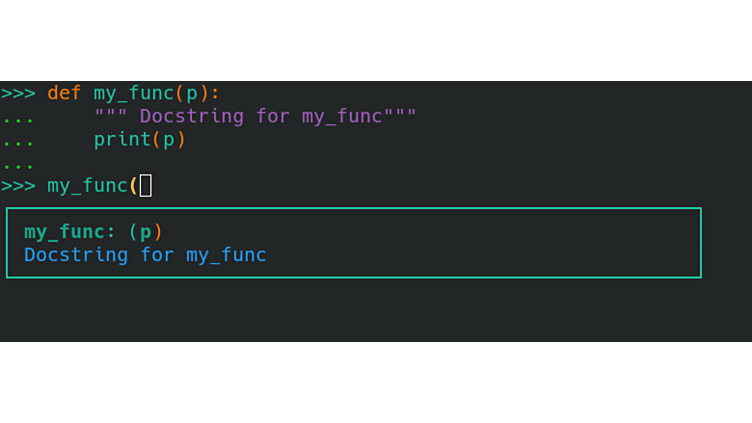Click the colon ending the def line

tap(215, 93)
